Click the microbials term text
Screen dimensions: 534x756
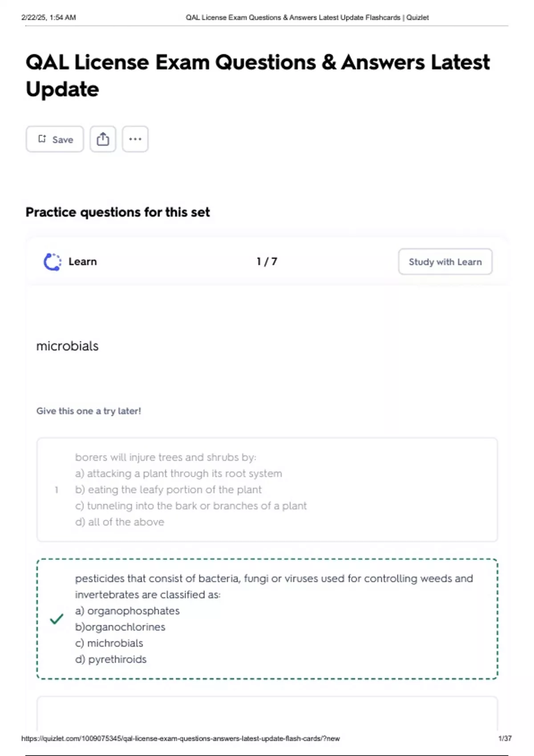coord(67,346)
